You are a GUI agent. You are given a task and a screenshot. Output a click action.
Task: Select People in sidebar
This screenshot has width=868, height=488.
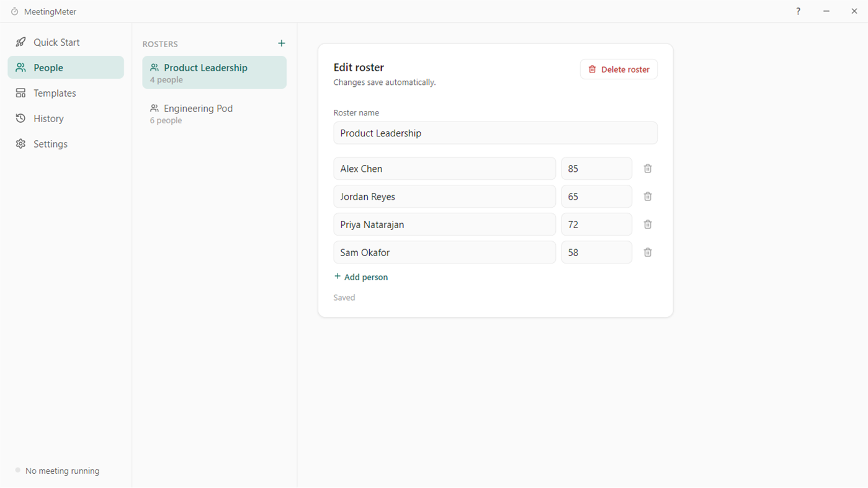point(66,68)
